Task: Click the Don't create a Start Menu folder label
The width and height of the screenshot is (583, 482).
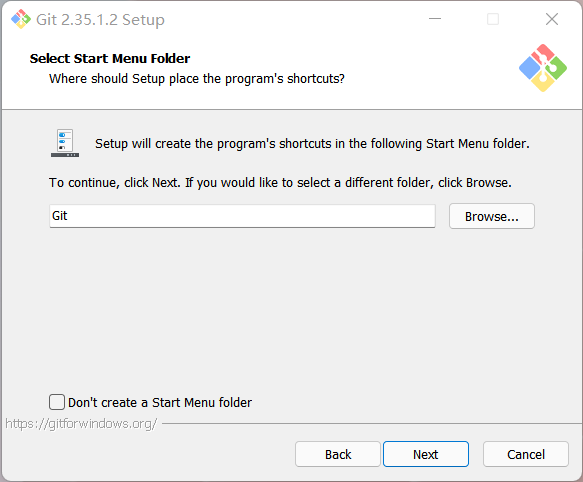Action: point(160,402)
